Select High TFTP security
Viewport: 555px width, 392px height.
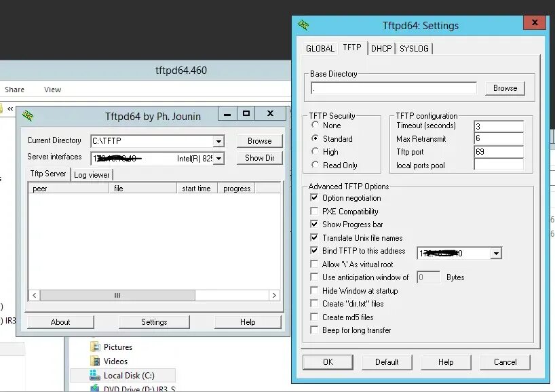click(x=315, y=151)
